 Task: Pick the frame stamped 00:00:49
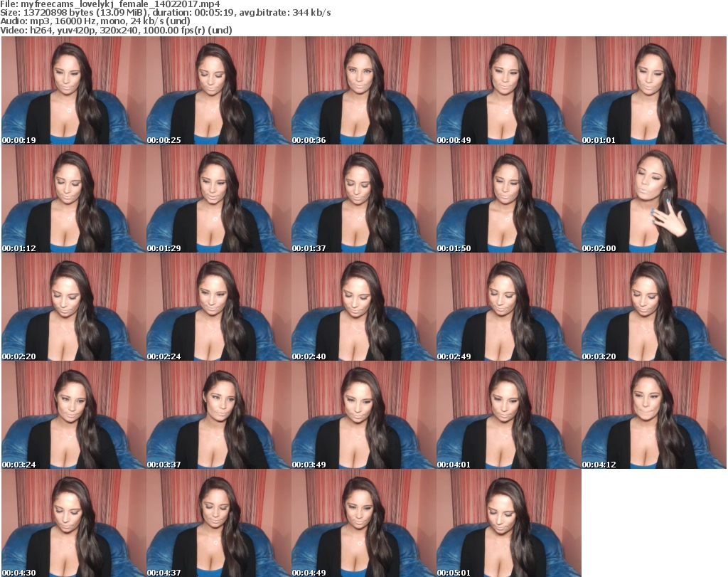(x=508, y=90)
